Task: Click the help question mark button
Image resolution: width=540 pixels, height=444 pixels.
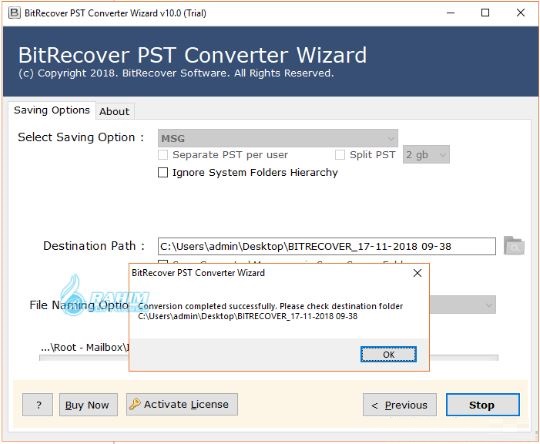Action: [x=38, y=405]
